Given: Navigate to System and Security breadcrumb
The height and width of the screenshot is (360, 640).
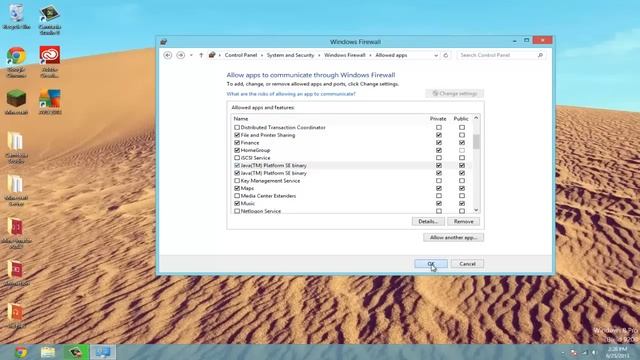Looking at the screenshot, I should 290,55.
